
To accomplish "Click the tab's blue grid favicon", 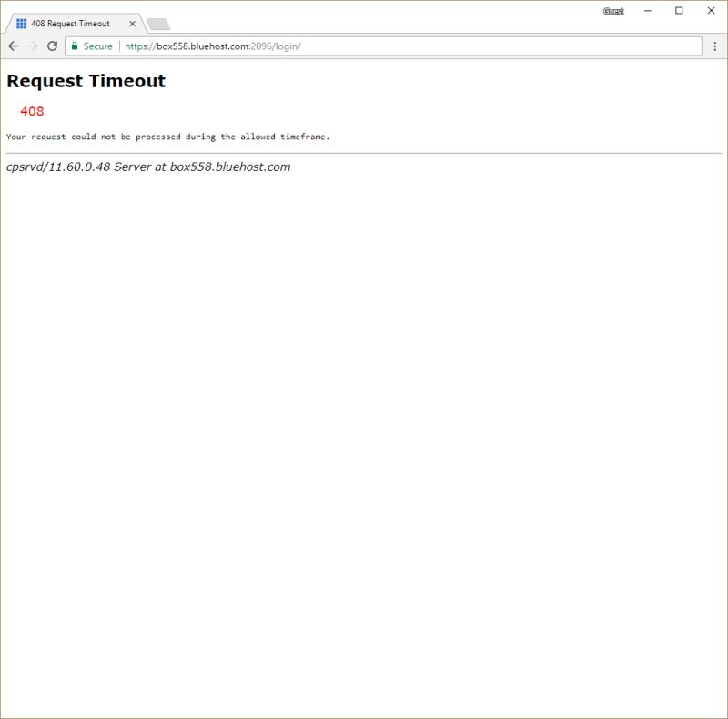I will [x=21, y=24].
